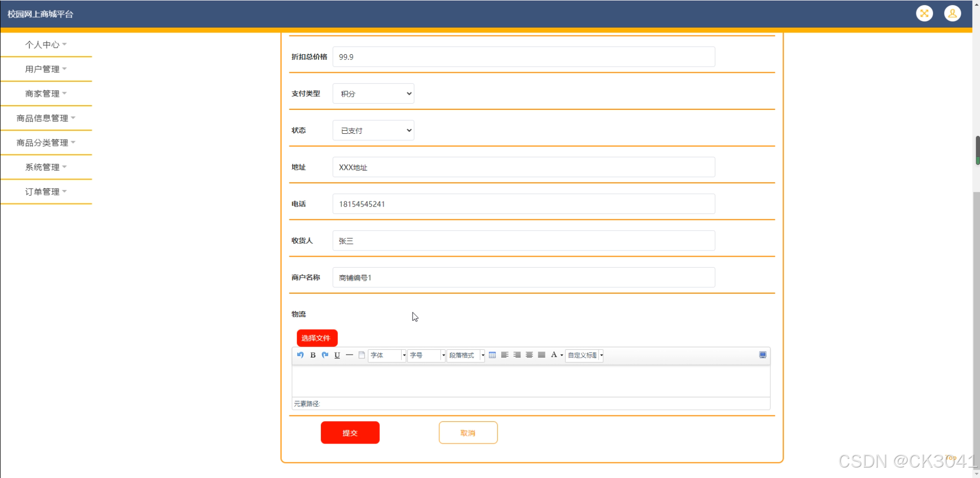Click the 选择文件 choose file button
The image size is (980, 478).
tap(317, 338)
